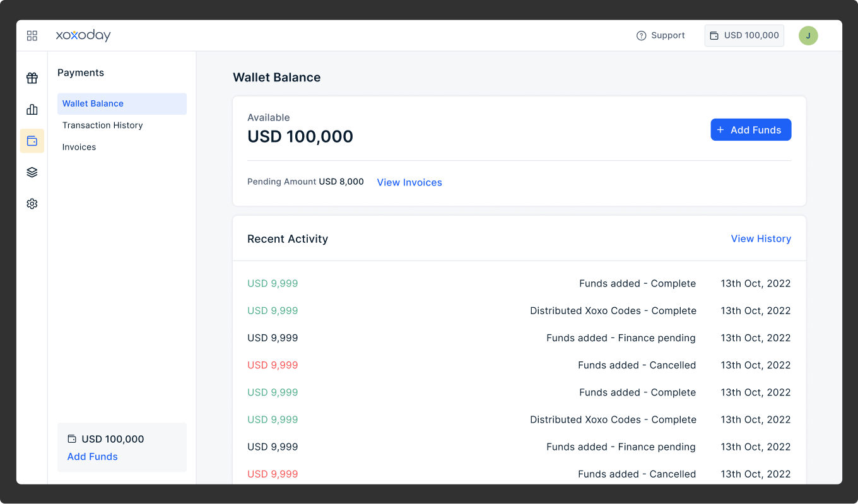Click the large Available USD 100,000 amount
Screen dimensions: 858x504
coord(300,136)
